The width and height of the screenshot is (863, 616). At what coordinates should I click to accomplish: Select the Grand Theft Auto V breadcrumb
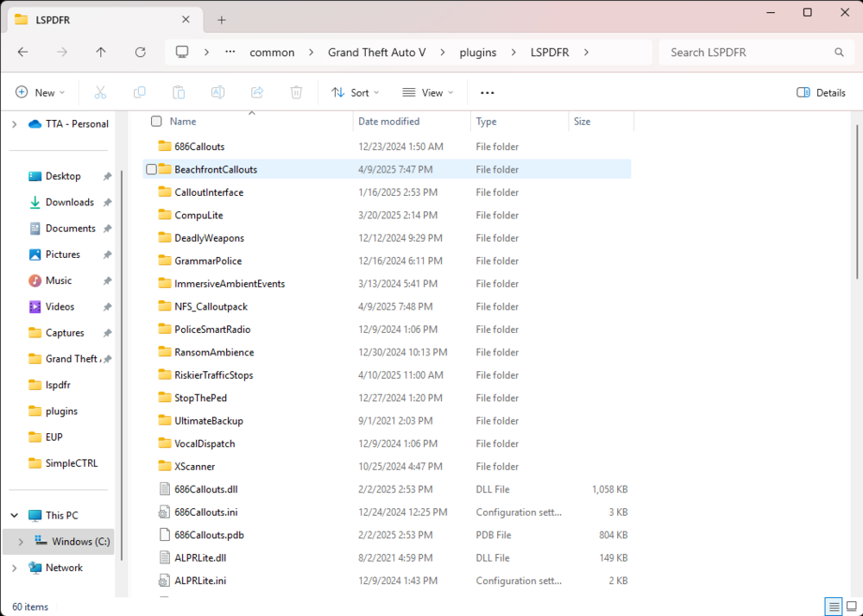point(377,52)
